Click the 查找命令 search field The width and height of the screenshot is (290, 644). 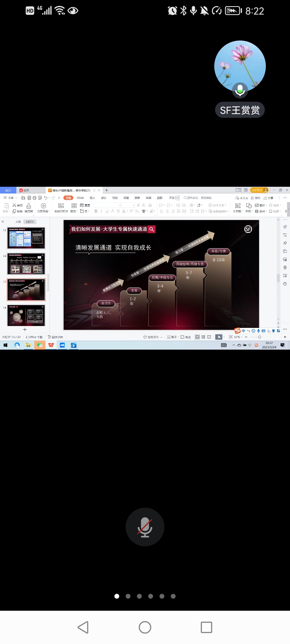(x=198, y=198)
